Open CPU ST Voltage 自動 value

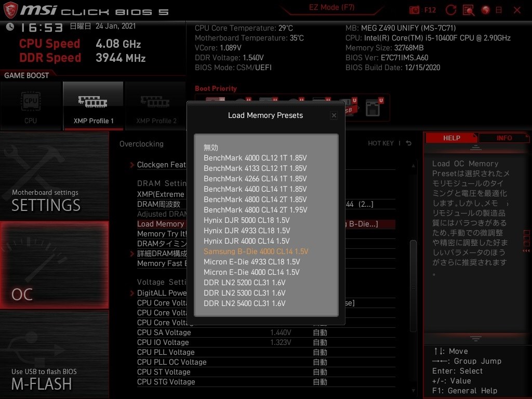(x=320, y=372)
